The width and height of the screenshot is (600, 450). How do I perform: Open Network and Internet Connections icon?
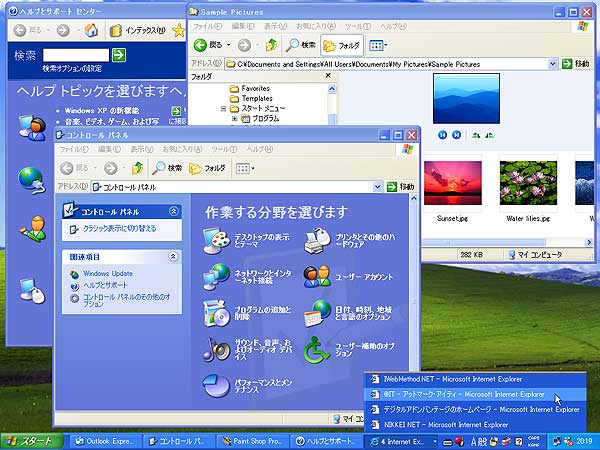pos(217,277)
